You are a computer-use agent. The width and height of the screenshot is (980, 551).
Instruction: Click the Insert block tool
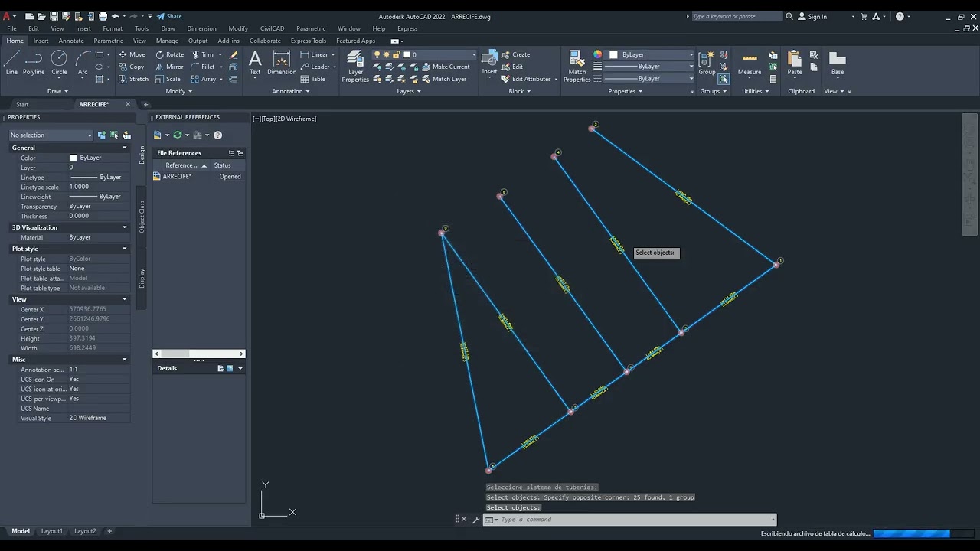[489, 63]
